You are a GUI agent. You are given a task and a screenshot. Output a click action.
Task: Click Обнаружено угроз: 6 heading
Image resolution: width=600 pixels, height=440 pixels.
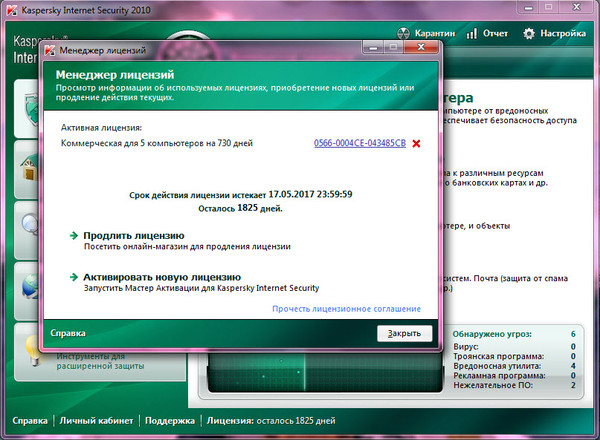(514, 334)
